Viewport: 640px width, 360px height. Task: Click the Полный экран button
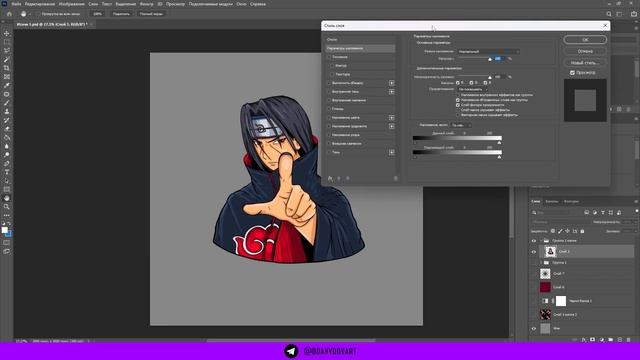151,14
